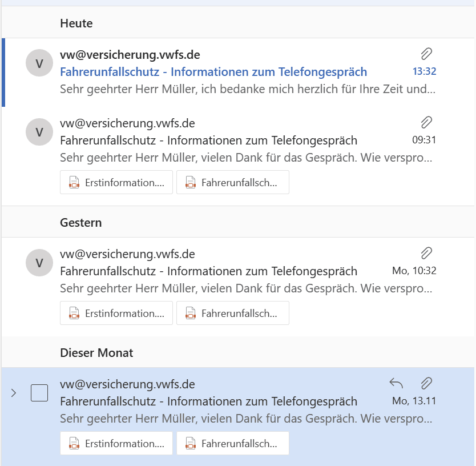476x466 pixels.
Task: Collapse the Gestern group header
Action: coord(80,223)
